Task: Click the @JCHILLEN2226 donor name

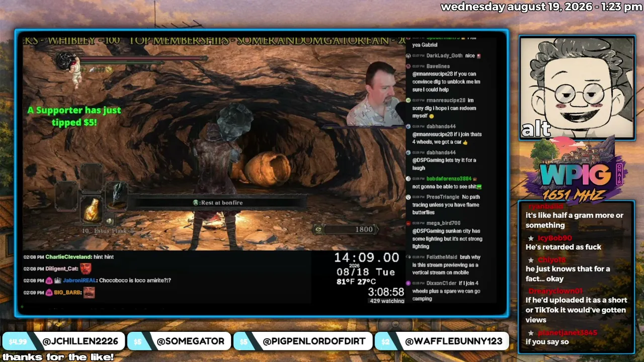Action: 80,341
